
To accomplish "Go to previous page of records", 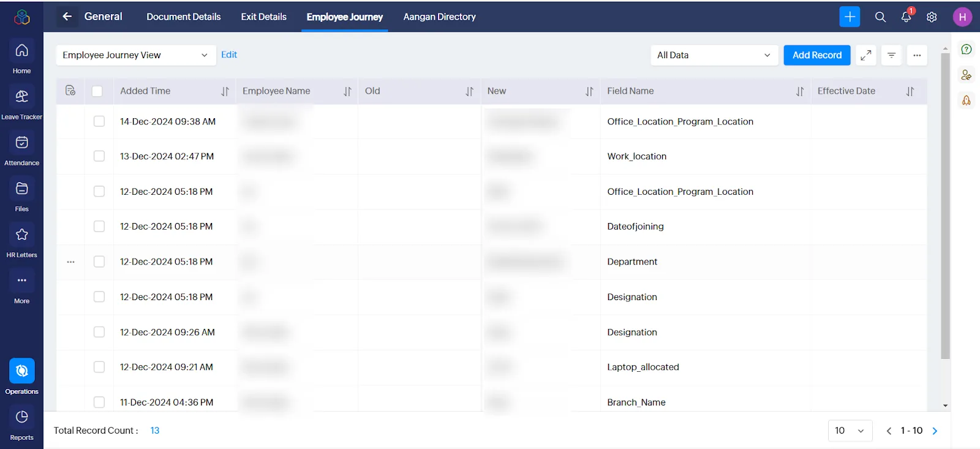I will pos(889,431).
